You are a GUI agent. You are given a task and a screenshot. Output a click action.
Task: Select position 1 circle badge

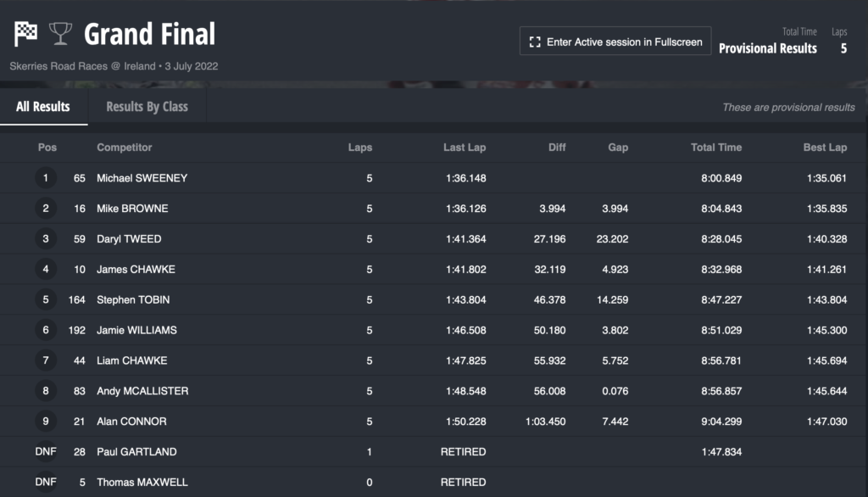coord(46,178)
